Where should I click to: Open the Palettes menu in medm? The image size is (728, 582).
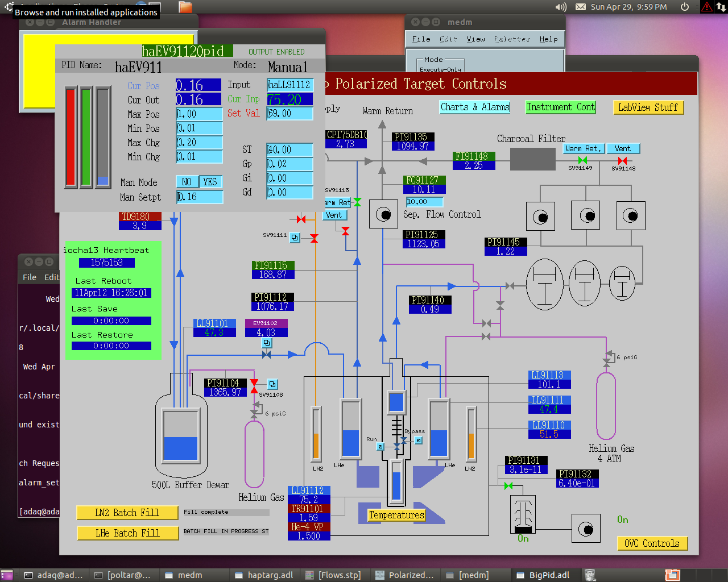(512, 39)
